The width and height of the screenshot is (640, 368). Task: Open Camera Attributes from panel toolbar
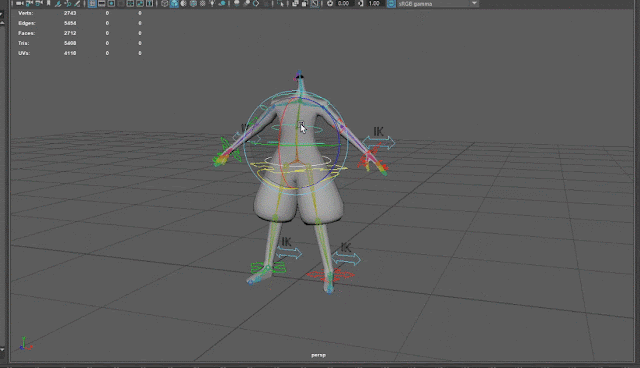pos(39,3)
